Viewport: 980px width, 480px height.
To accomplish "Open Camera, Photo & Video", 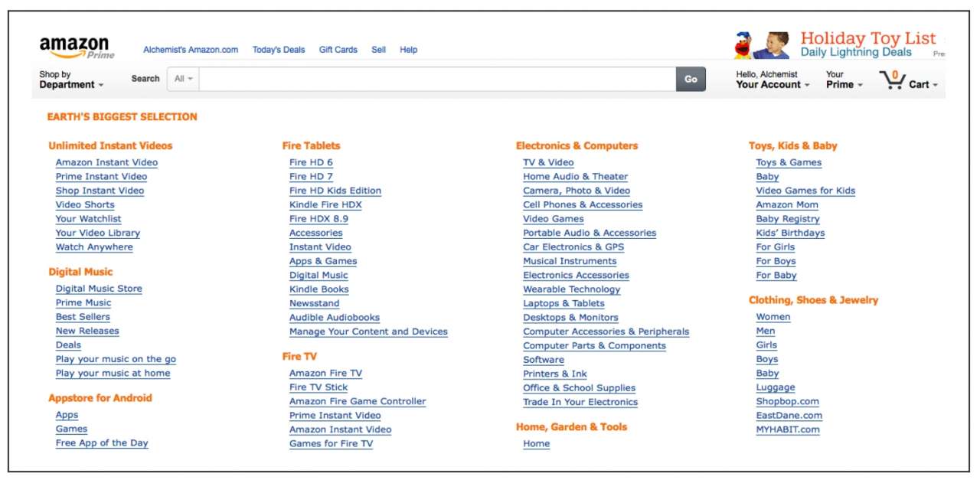I will 577,191.
